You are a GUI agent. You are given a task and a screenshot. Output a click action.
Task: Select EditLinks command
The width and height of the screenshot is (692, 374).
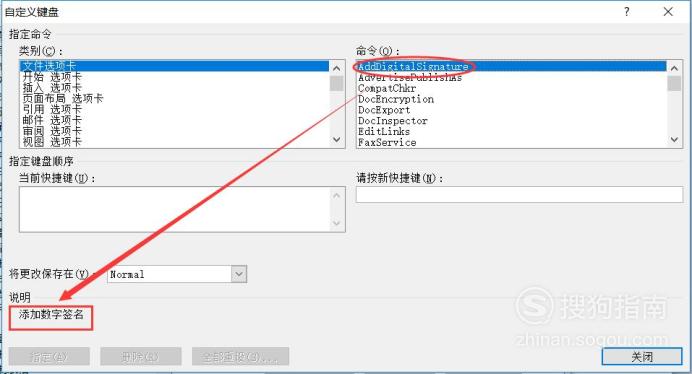pyautogui.click(x=511, y=131)
